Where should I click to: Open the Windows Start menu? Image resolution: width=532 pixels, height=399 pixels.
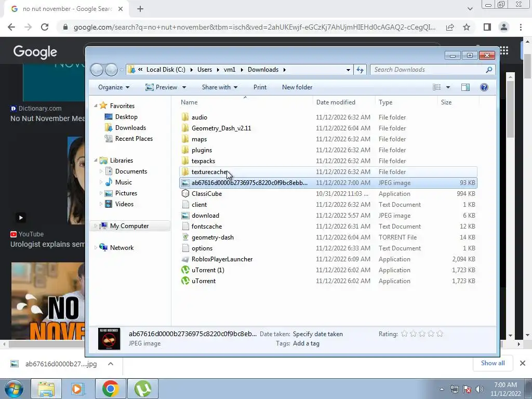click(x=14, y=389)
